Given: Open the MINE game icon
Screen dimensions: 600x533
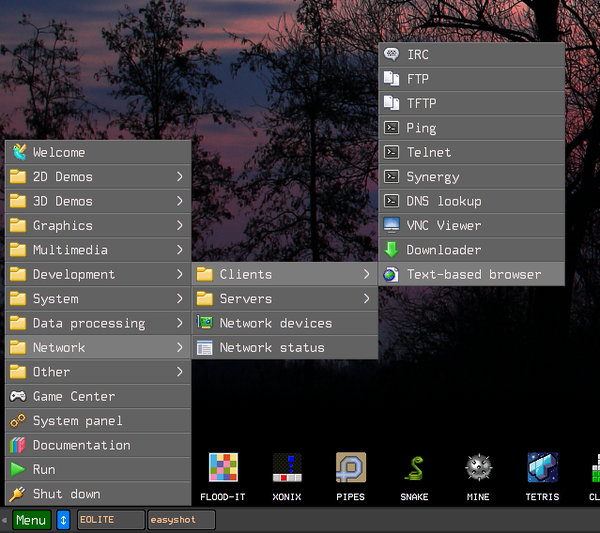Looking at the screenshot, I should click(478, 467).
